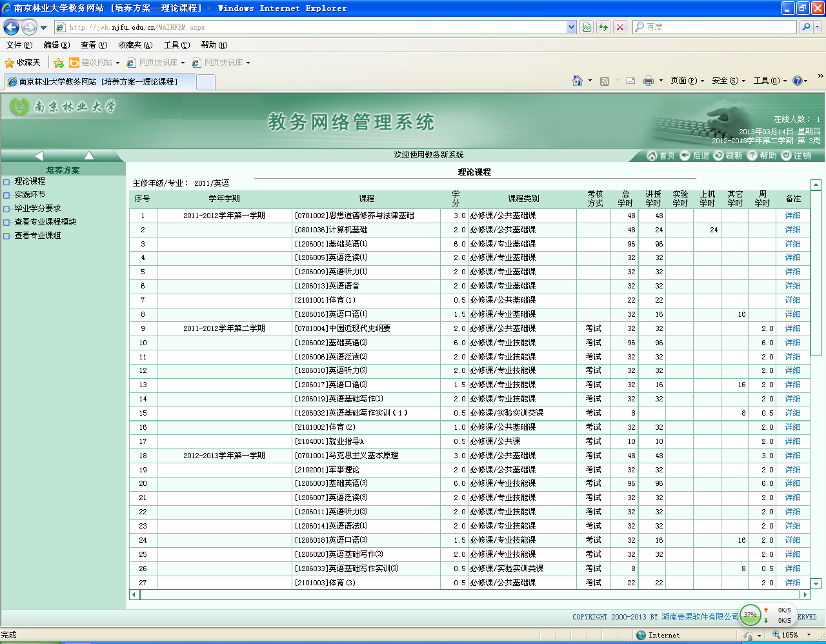Click the horizontal scrollbar left arrow
This screenshot has width=826, height=644.
coord(134,594)
